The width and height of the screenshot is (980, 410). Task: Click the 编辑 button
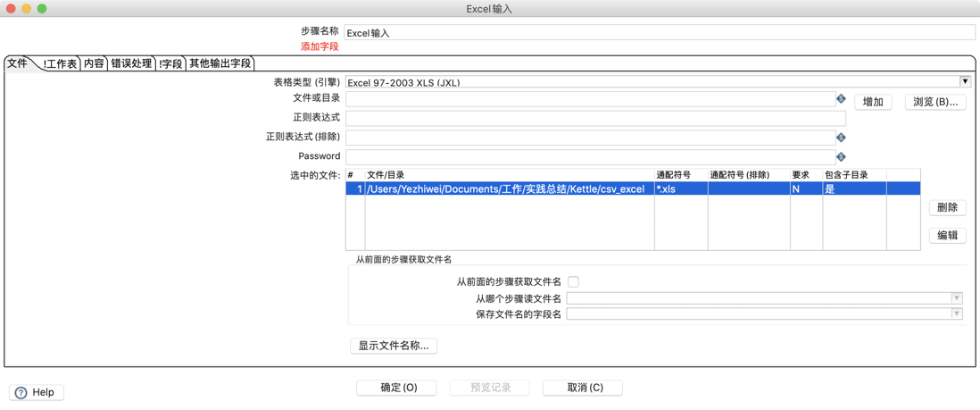coord(948,236)
